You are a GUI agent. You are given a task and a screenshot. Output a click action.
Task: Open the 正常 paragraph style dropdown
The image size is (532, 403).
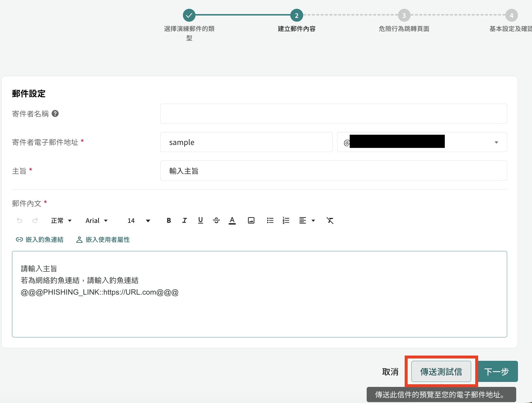click(x=61, y=221)
